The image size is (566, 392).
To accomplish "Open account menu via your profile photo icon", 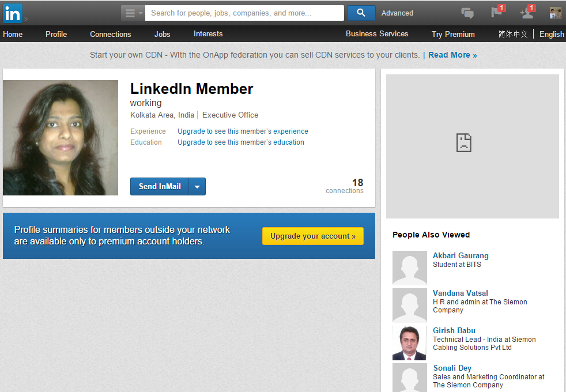I will [555, 12].
